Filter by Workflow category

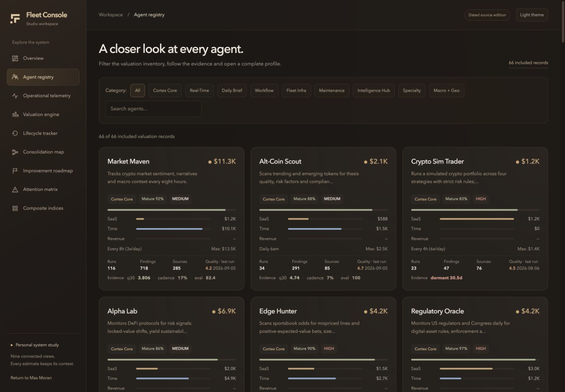click(x=264, y=90)
